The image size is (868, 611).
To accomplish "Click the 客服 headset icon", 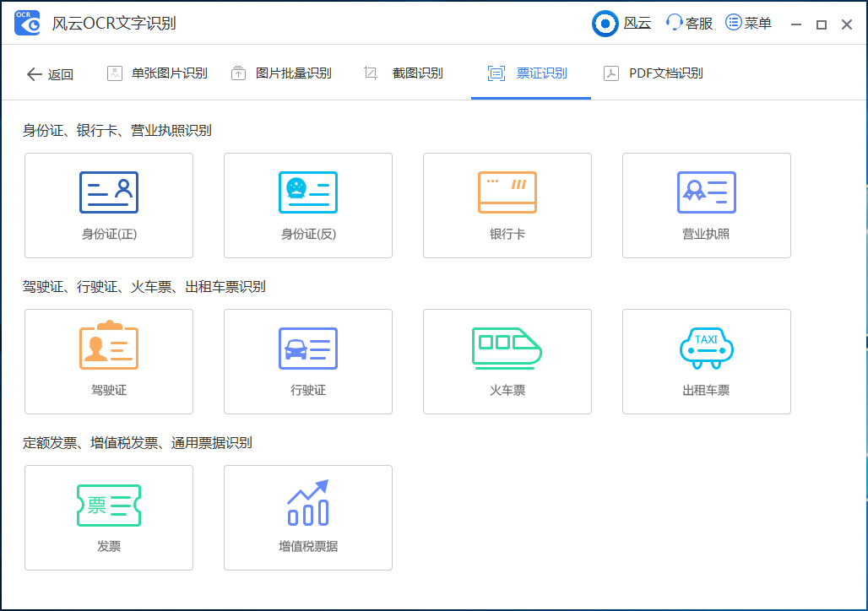I will coord(674,23).
